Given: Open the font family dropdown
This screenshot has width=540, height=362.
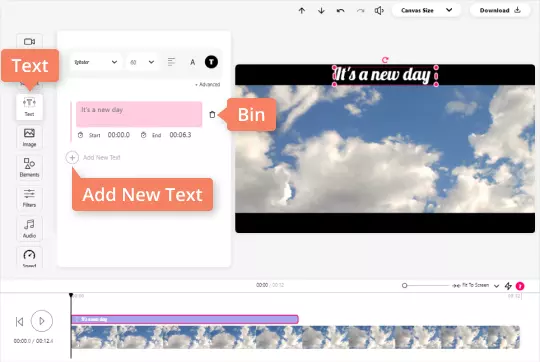Looking at the screenshot, I should tap(96, 62).
